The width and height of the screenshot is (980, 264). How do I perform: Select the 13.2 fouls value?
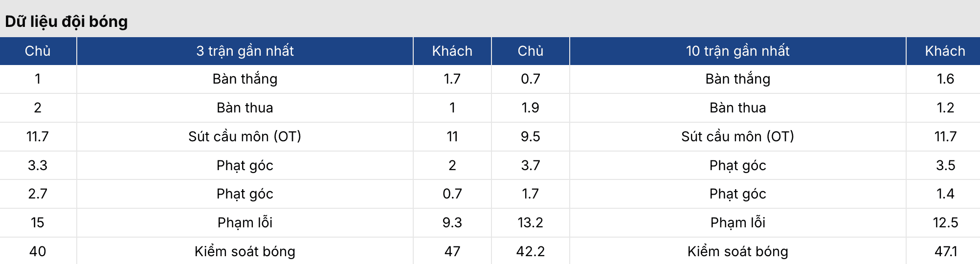[530, 222]
